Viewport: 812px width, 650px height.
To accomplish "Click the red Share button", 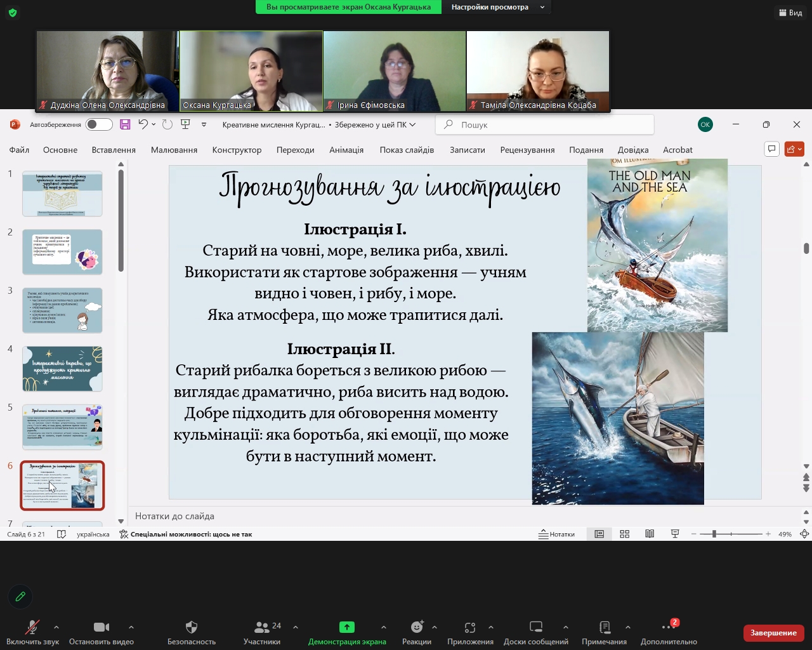I will click(x=794, y=149).
